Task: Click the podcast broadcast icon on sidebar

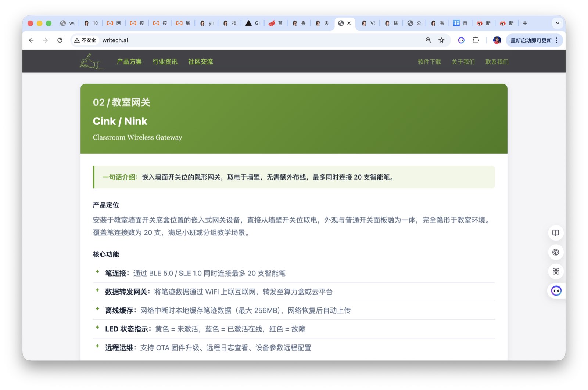Action: pyautogui.click(x=556, y=252)
